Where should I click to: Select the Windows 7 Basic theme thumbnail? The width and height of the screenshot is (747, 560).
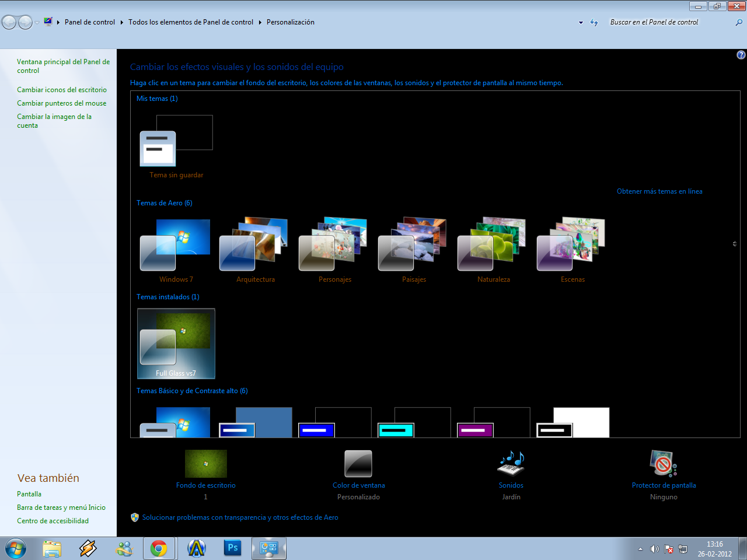point(176,422)
